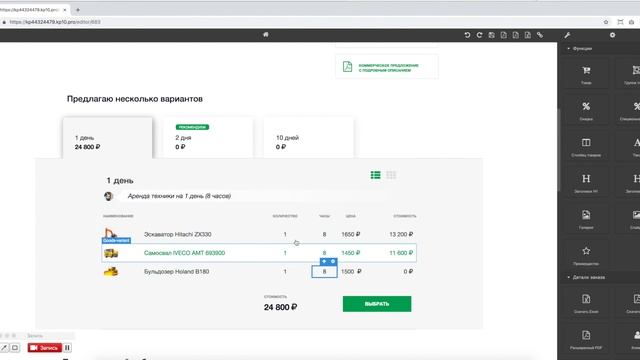Click the Бульдозер Holand B180 name
The width and height of the screenshot is (640, 360).
pyautogui.click(x=176, y=271)
